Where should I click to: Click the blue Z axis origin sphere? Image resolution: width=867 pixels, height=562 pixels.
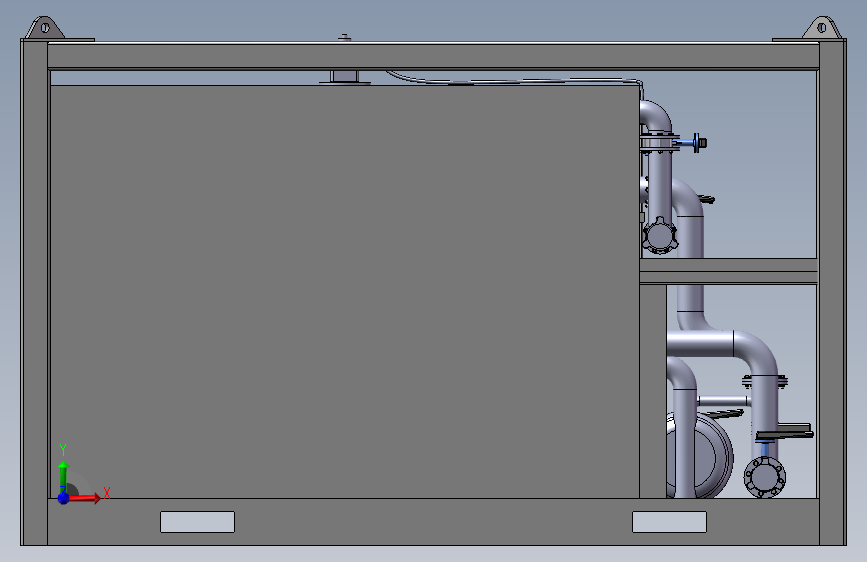tap(64, 498)
